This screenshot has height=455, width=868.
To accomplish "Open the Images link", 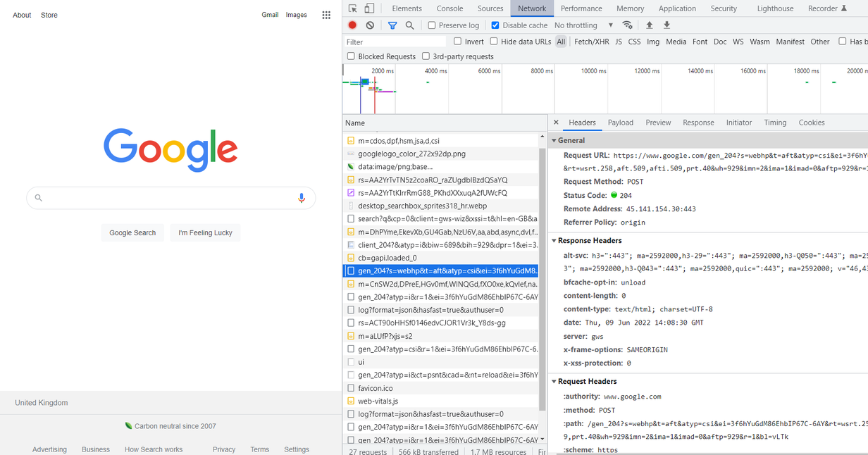I will pyautogui.click(x=296, y=15).
